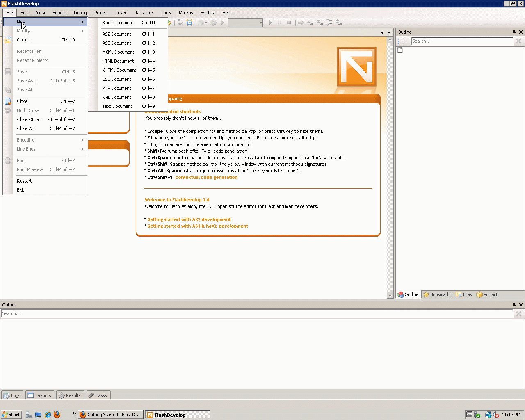This screenshot has width=525, height=420.
Task: Click the blank file icon in the Outline tree
Action: pos(400,50)
